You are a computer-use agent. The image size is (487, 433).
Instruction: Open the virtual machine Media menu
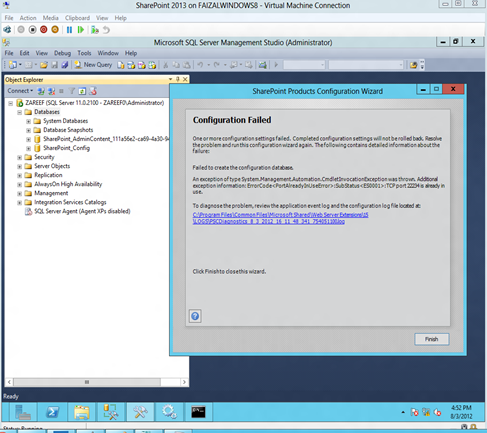pyautogui.click(x=50, y=18)
